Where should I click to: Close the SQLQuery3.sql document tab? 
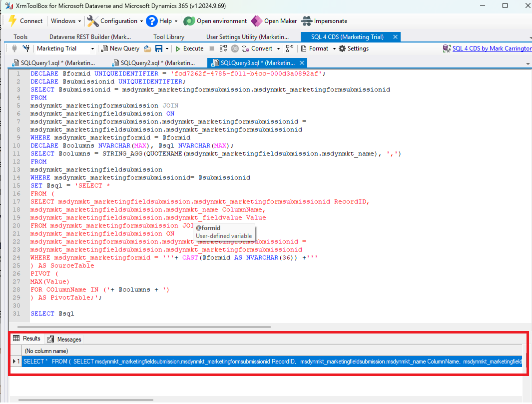302,63
